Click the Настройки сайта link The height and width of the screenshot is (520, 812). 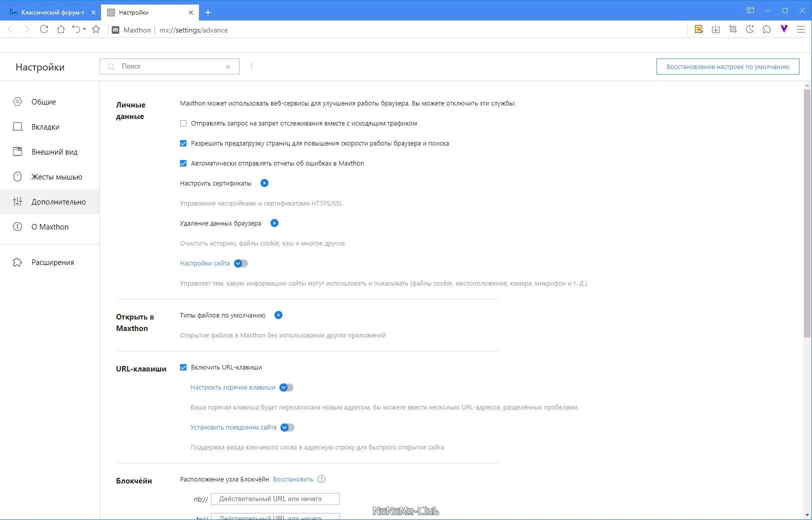205,263
